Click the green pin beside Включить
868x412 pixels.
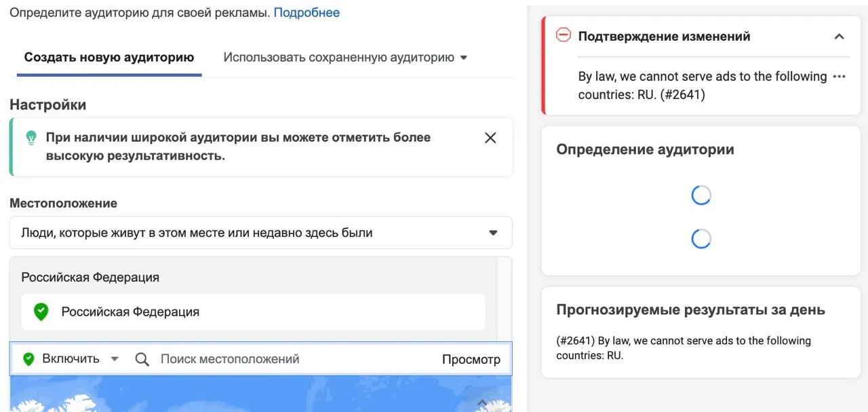click(28, 359)
